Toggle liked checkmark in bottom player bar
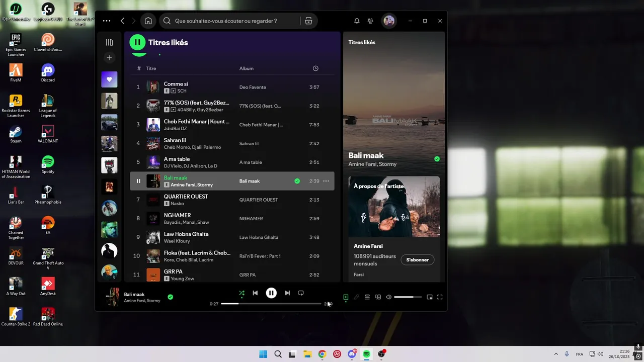 [170, 297]
